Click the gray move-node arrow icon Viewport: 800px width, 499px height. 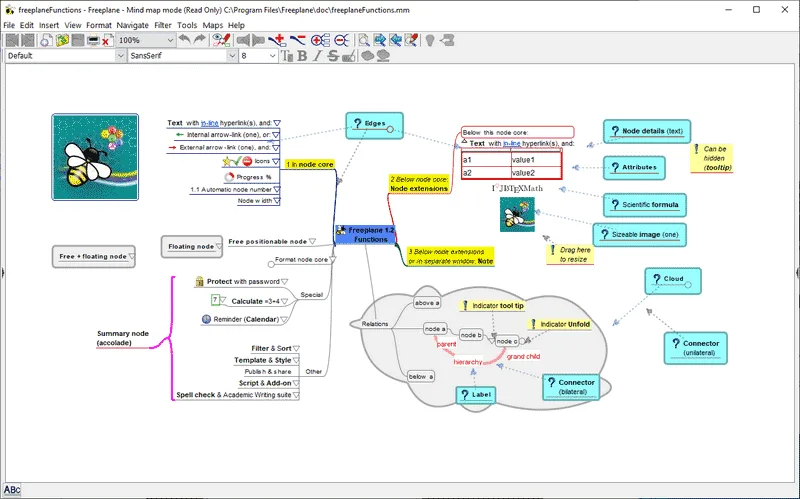tap(447, 40)
